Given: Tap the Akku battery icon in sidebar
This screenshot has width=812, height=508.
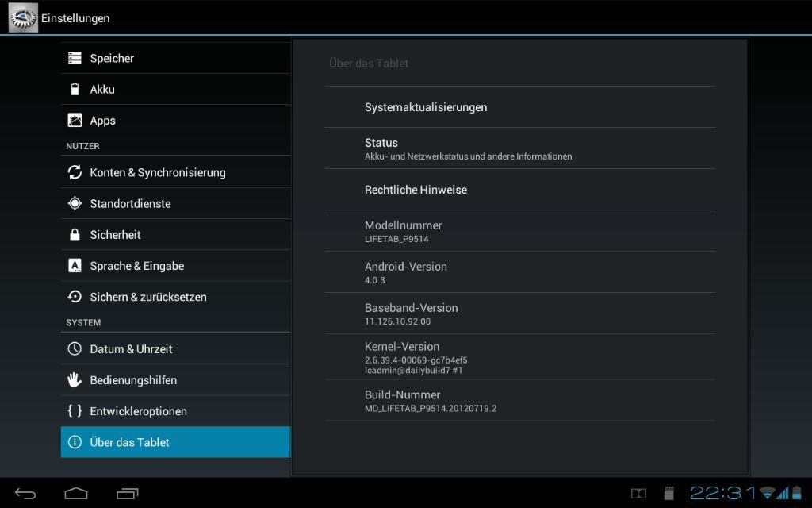Looking at the screenshot, I should click(x=75, y=89).
